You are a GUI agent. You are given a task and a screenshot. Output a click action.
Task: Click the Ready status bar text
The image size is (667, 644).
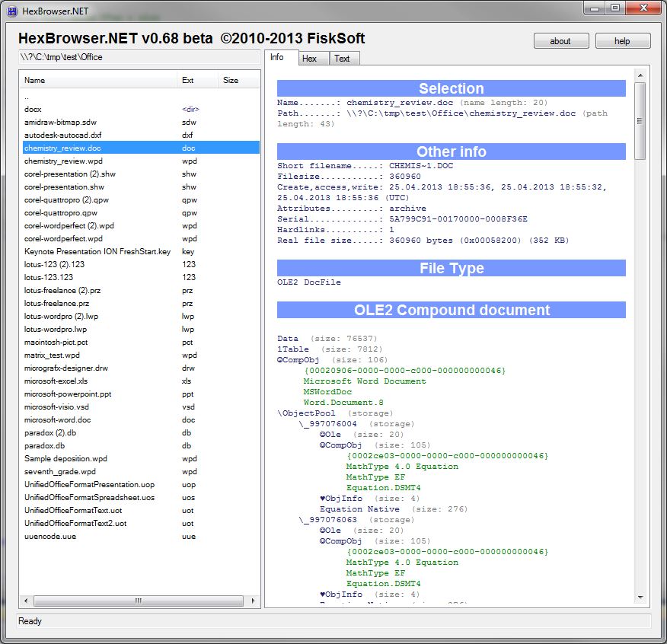click(x=30, y=621)
